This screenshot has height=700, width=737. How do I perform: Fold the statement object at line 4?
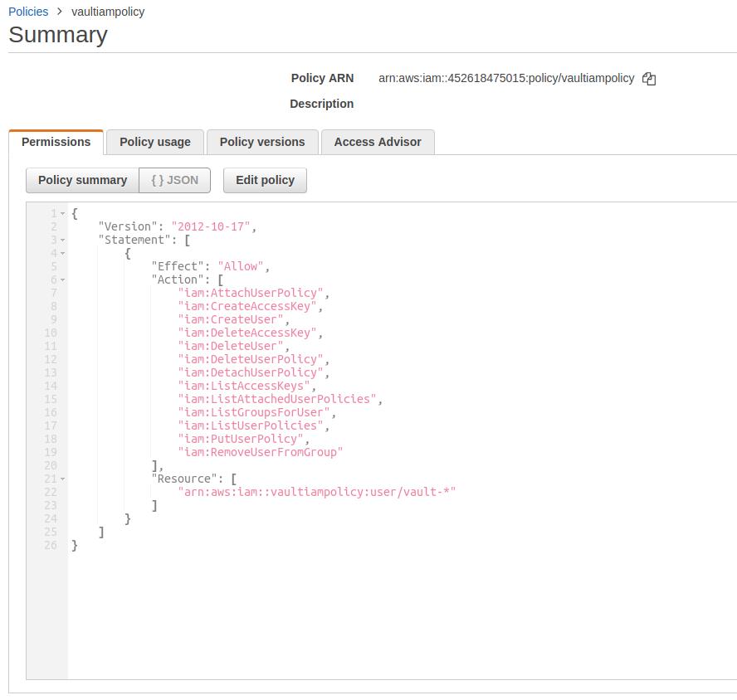(62, 254)
